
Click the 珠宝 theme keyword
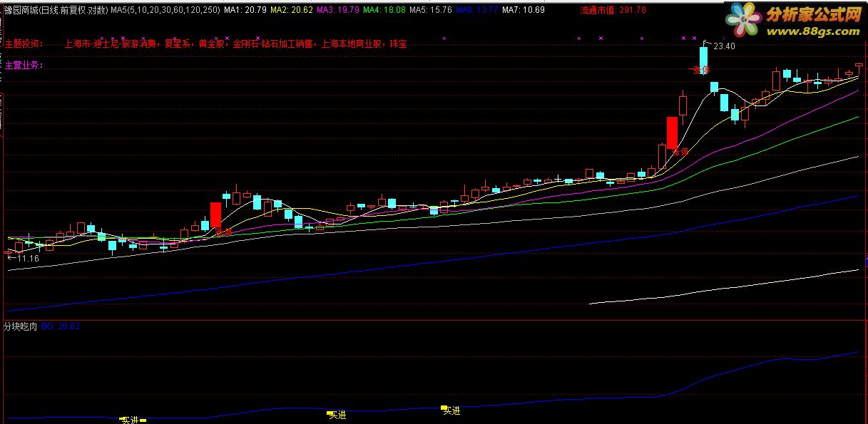pos(398,43)
